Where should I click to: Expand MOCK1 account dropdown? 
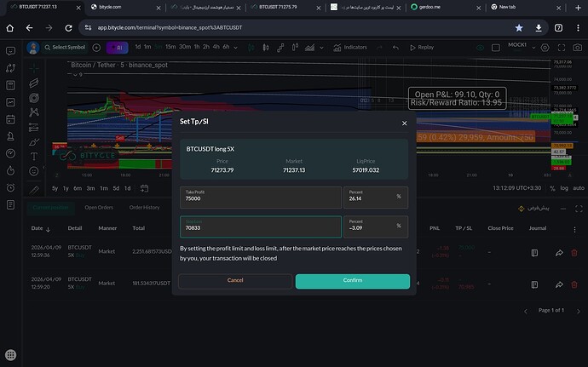click(x=533, y=48)
